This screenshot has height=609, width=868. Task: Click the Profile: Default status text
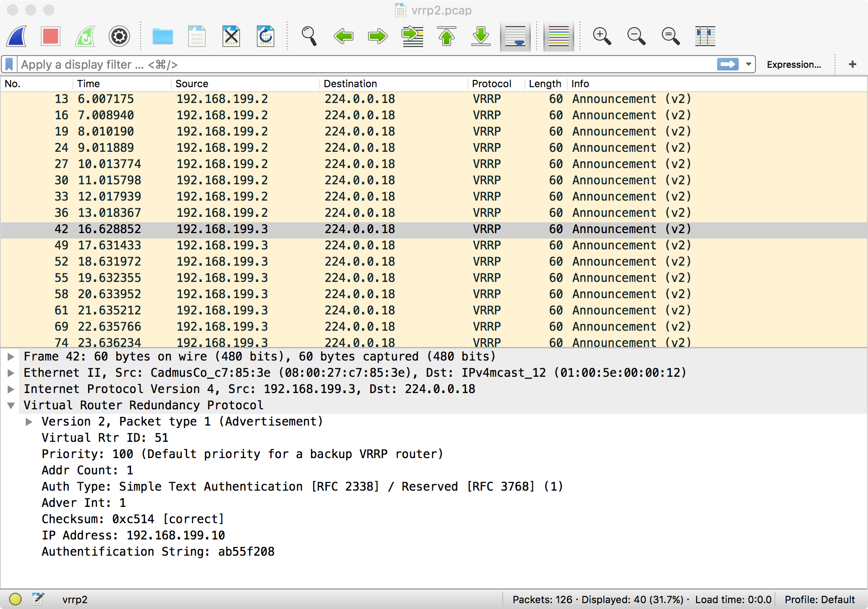[820, 600]
